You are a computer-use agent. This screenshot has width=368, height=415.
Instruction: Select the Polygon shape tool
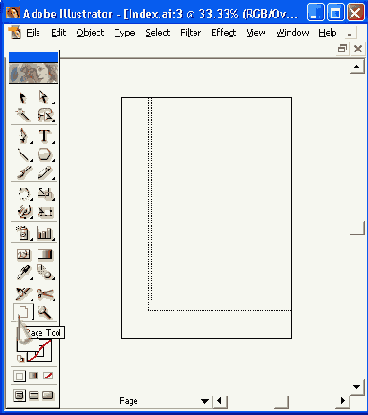pos(45,155)
